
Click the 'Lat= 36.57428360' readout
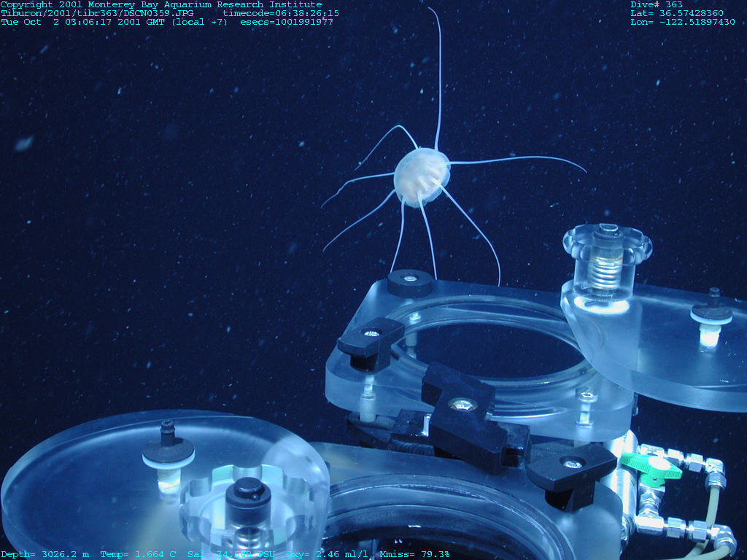(x=677, y=13)
